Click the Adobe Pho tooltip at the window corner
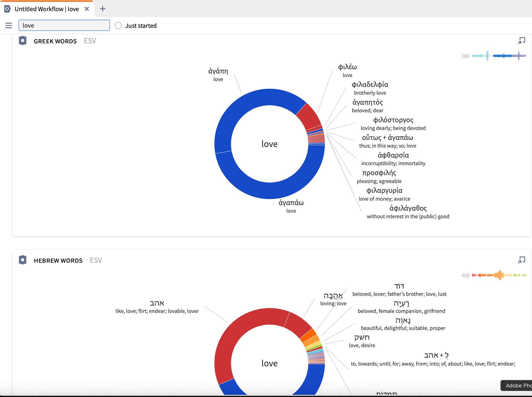532x397 pixels. click(516, 385)
